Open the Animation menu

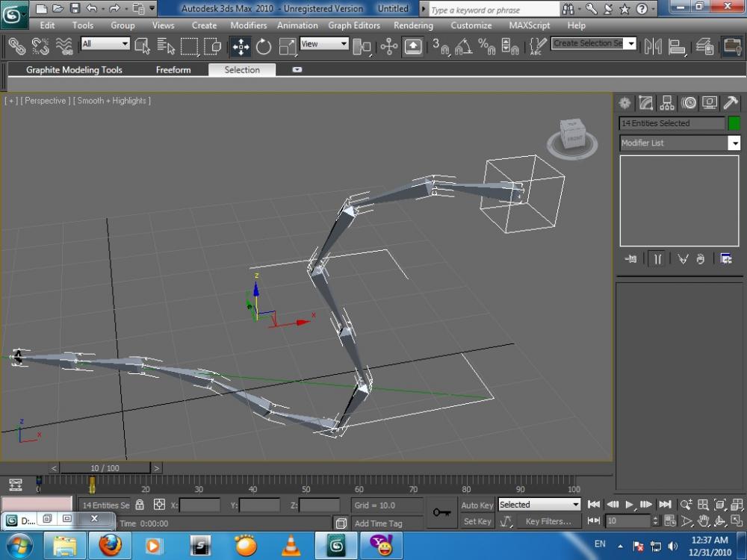pos(297,25)
